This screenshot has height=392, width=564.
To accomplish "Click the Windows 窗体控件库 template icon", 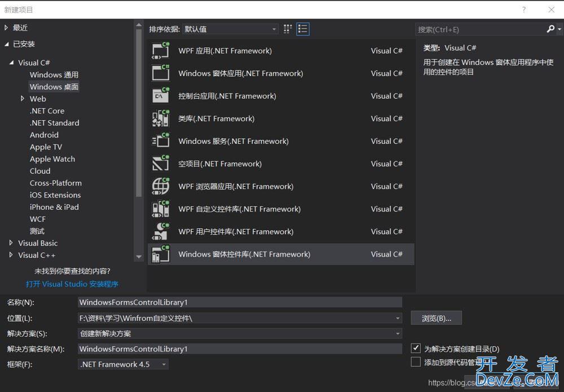I will [x=160, y=254].
